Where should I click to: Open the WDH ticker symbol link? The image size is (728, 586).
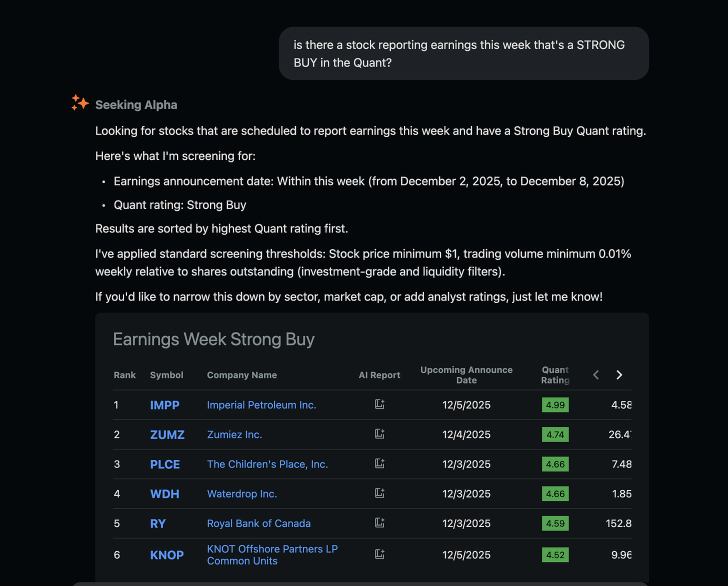point(164,494)
